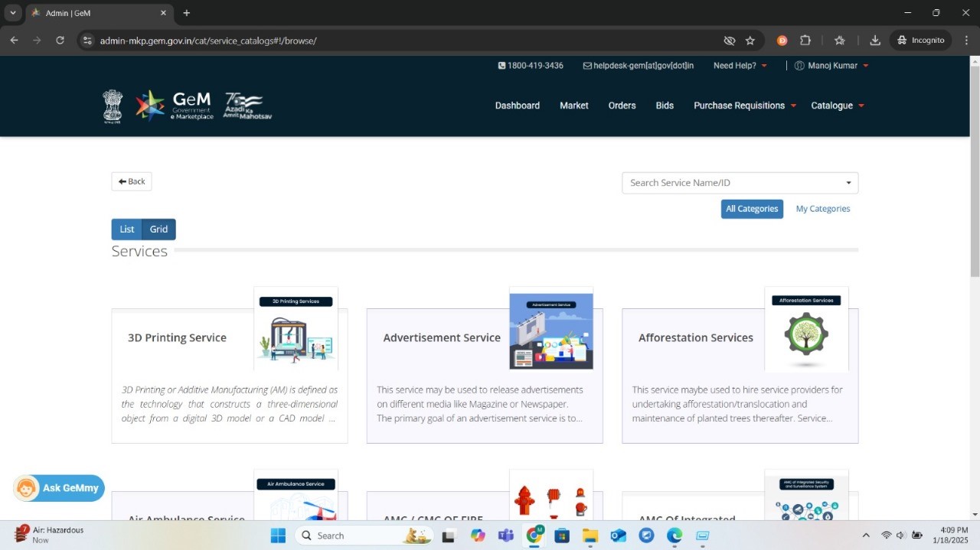Click the 3D Printing Services thumbnail

point(296,329)
